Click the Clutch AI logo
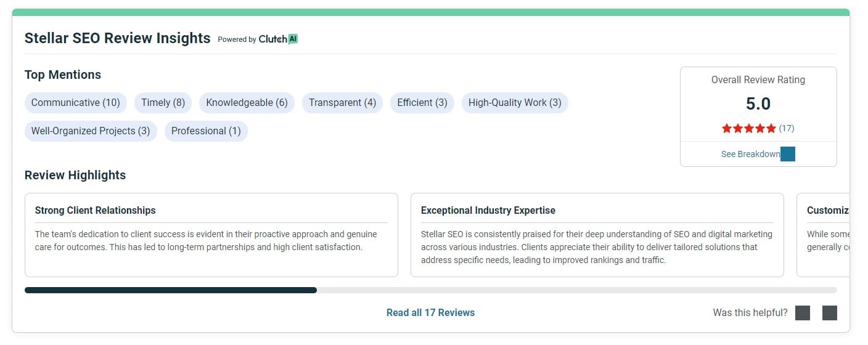Image resolution: width=868 pixels, height=345 pixels. click(x=278, y=39)
